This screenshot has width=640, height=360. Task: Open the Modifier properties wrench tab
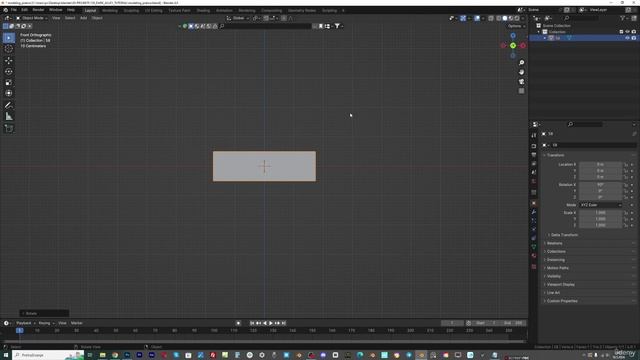534,212
